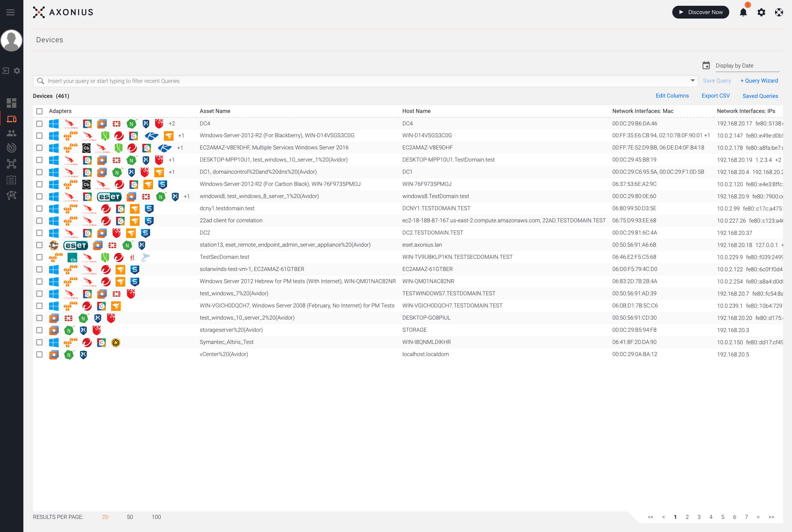This screenshot has width=792, height=532.
Task: Show 100 results per page
Action: [156, 517]
